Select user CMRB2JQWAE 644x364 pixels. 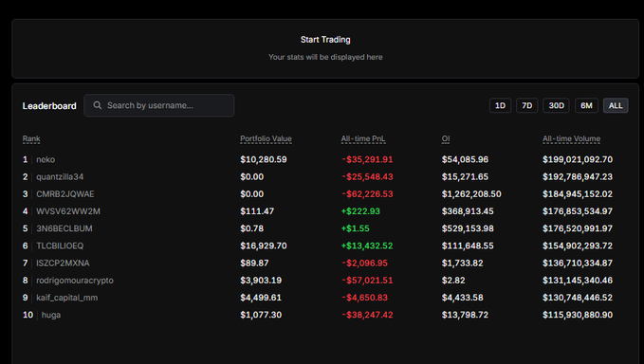pyautogui.click(x=64, y=194)
